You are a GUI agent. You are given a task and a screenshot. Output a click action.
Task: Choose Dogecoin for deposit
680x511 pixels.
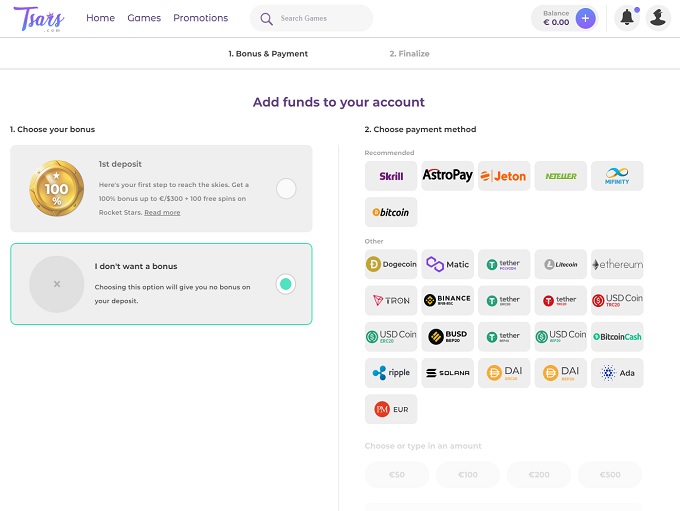tap(391, 265)
